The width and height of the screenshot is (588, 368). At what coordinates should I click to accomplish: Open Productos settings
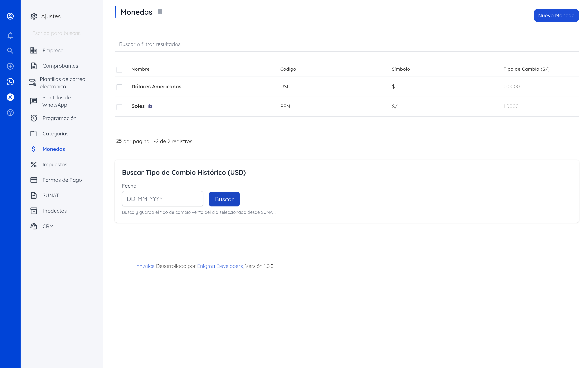[x=55, y=211]
